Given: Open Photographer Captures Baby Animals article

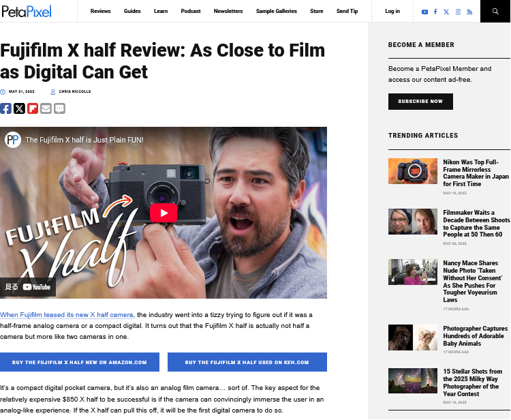Looking at the screenshot, I should point(475,336).
